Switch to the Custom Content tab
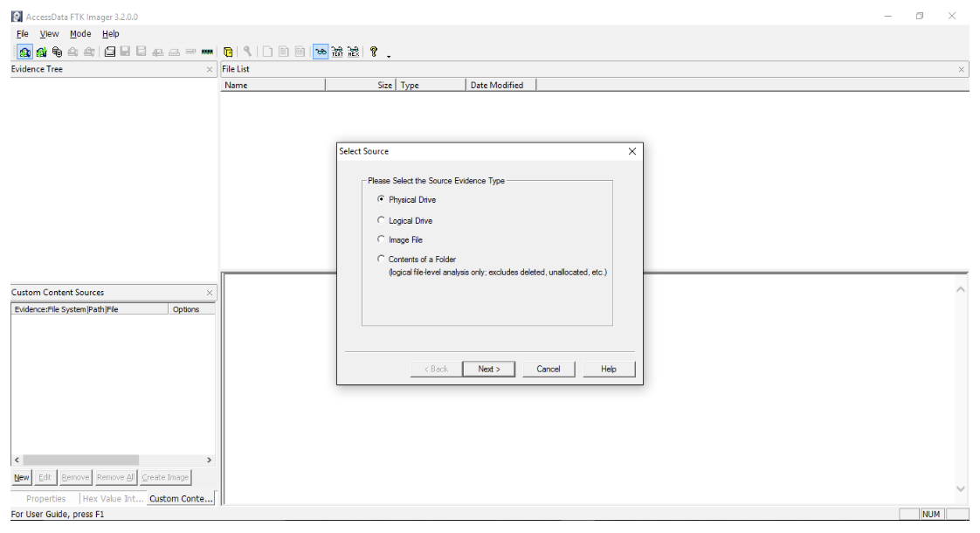 click(x=181, y=498)
